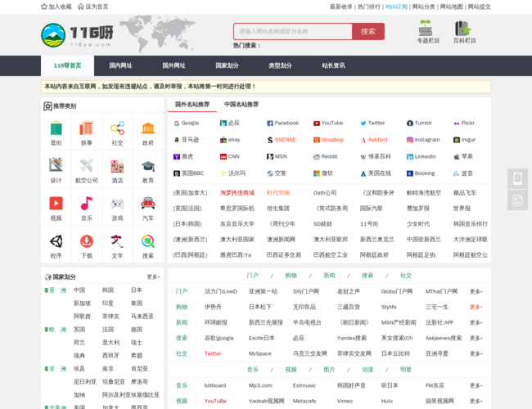Open the RSS订阅 link in top bar

pos(396,7)
